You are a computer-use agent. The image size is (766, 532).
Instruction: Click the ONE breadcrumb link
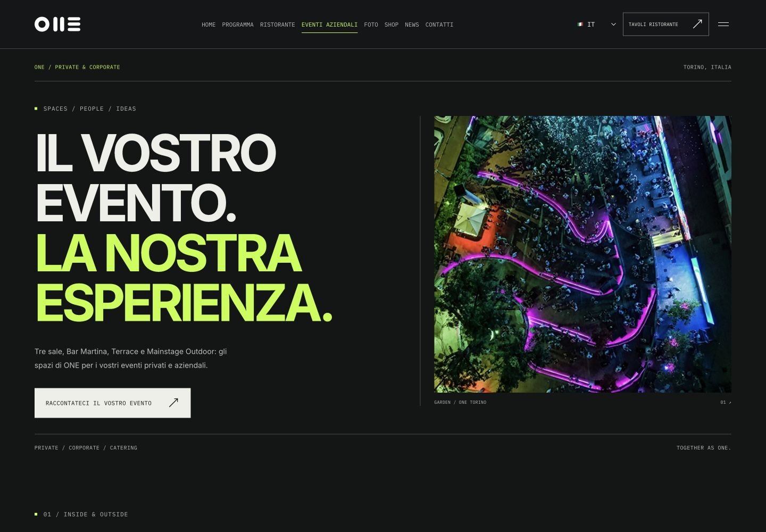(39, 67)
